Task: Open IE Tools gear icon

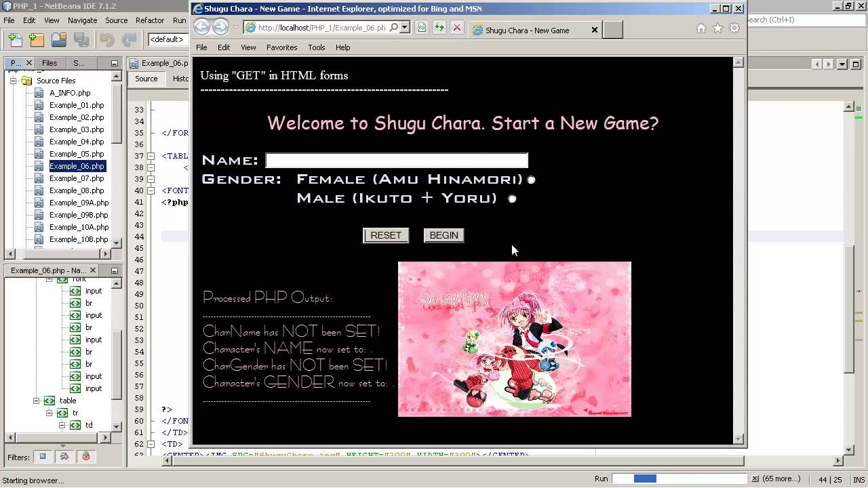Action: pos(734,28)
